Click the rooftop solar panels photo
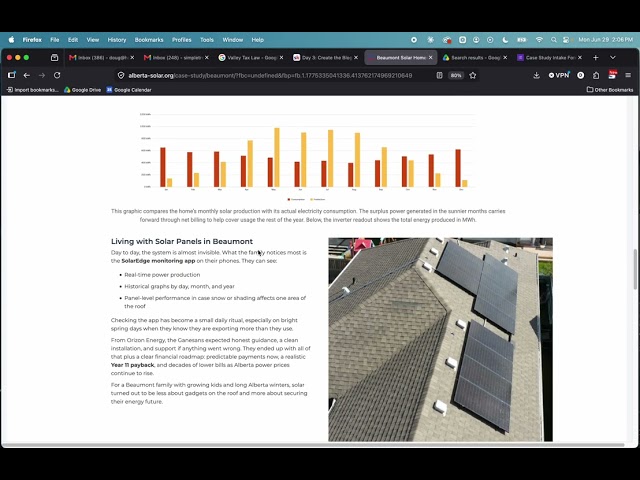This screenshot has width=640, height=480. tap(440, 340)
